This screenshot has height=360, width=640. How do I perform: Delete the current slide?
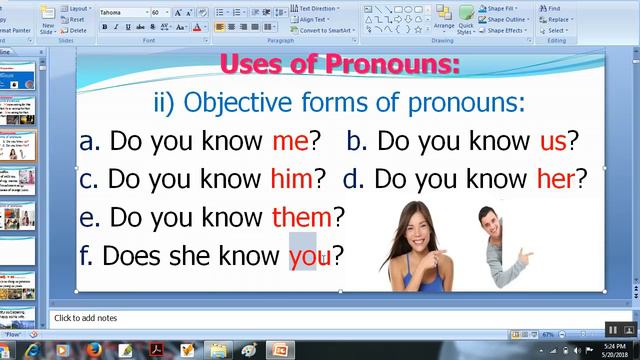click(73, 31)
